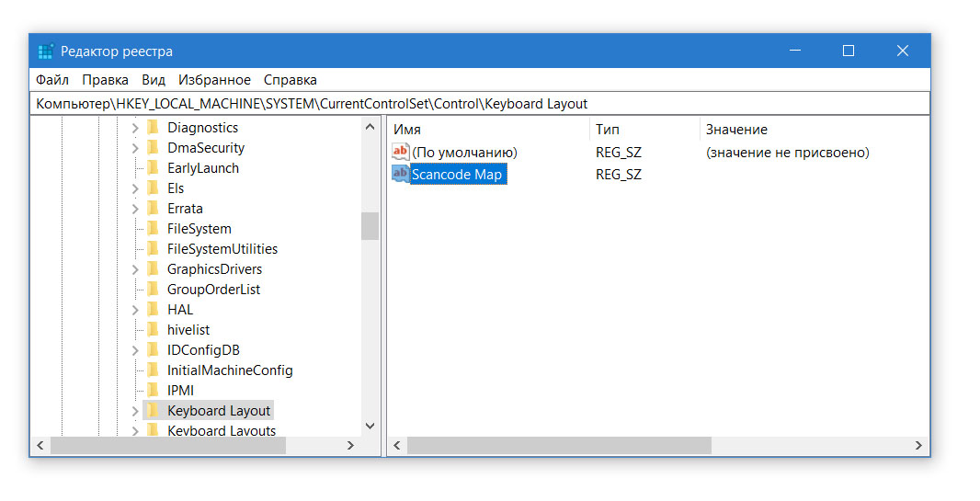980x501 pixels.
Task: Click the tree pane vertical scrollbar thumb
Action: coord(370,226)
